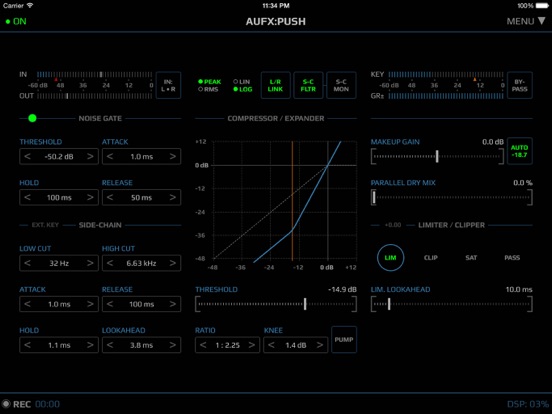Increase Noise Gate Attack with right arrow
This screenshot has width=552, height=414.
[173, 156]
